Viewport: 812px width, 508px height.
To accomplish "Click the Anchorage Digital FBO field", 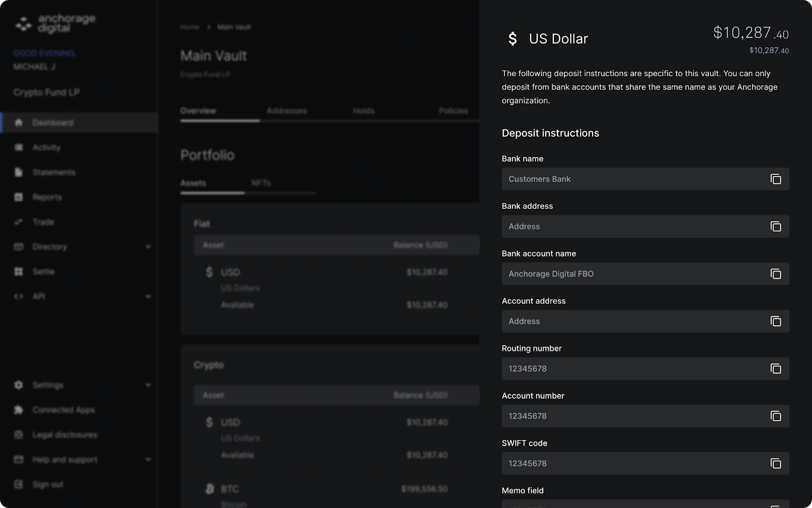I will pyautogui.click(x=645, y=274).
